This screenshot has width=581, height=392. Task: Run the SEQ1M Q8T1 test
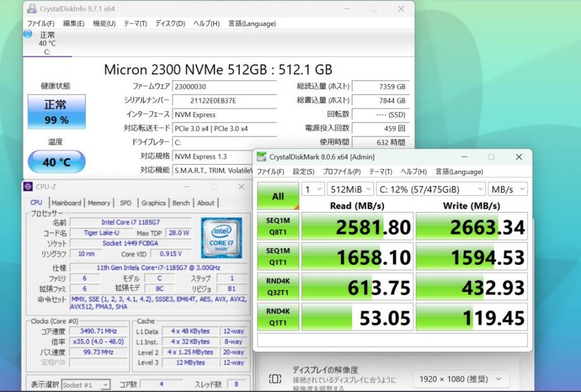278,226
